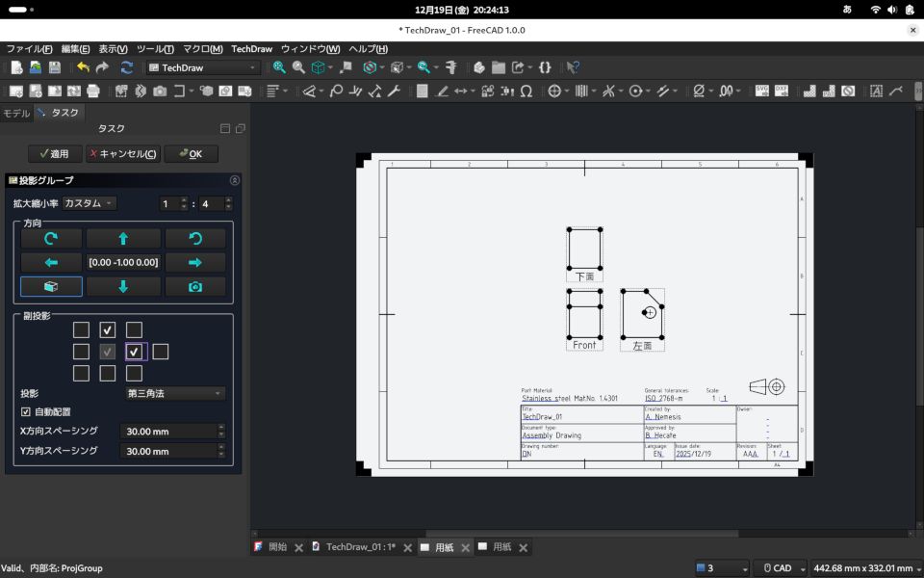The width and height of the screenshot is (924, 578).
Task: Open the 第三角法 projection dropdown
Action: [175, 393]
